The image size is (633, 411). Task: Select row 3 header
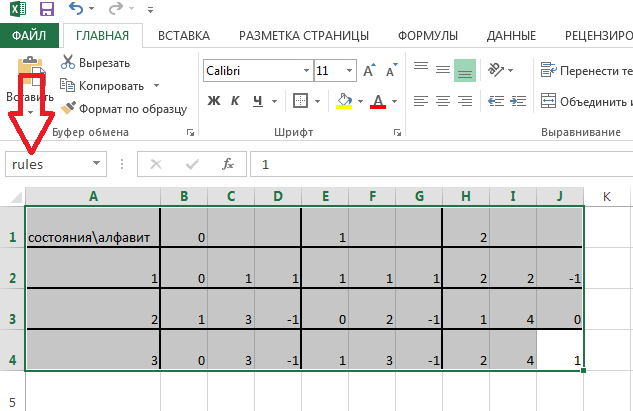[13, 309]
